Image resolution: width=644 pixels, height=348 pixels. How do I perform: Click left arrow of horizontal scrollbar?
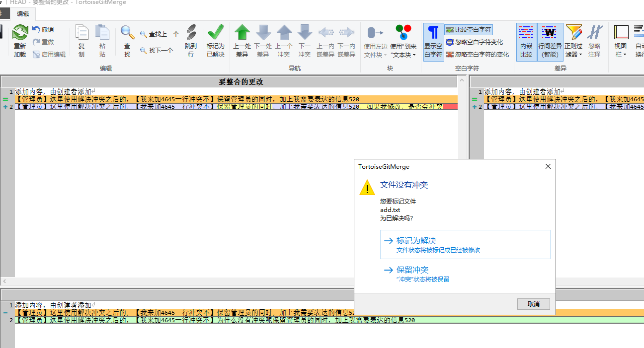pos(4,281)
